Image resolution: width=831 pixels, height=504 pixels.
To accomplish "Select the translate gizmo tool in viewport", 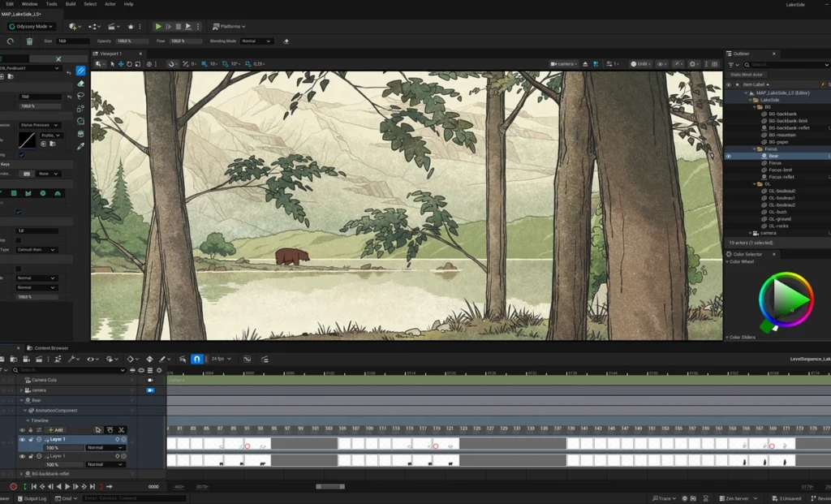I will pyautogui.click(x=121, y=64).
